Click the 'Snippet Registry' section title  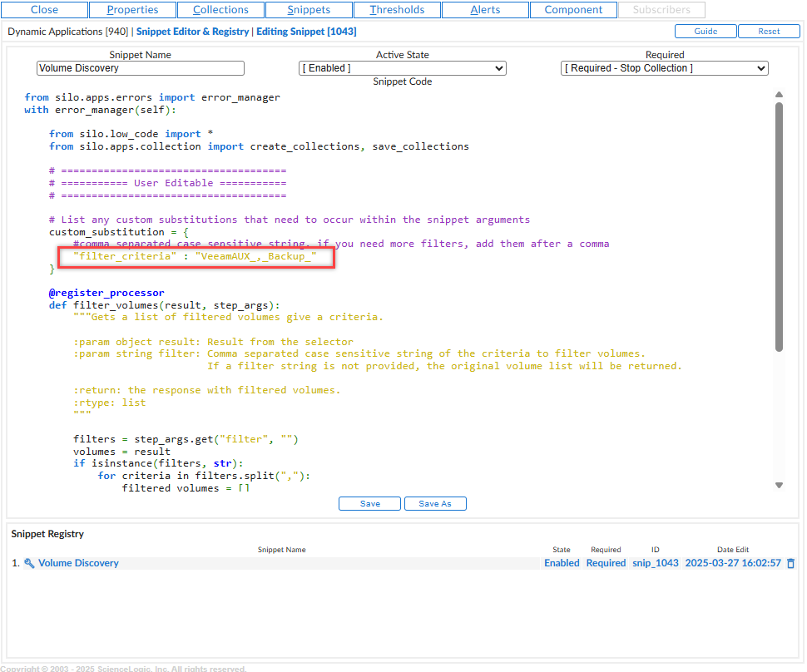47,534
